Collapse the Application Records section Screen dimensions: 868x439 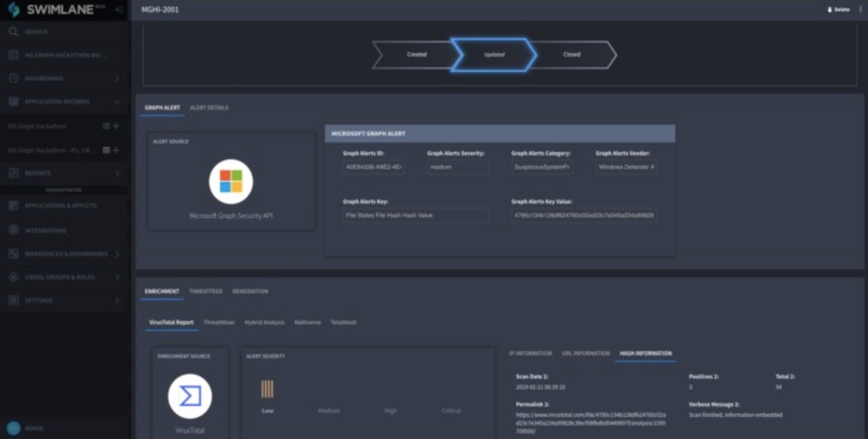[x=116, y=102]
